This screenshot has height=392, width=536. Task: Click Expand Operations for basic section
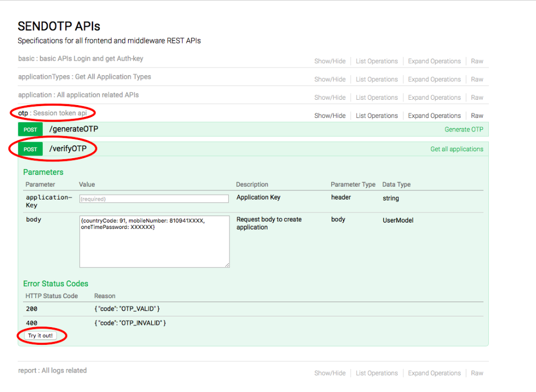click(x=434, y=61)
